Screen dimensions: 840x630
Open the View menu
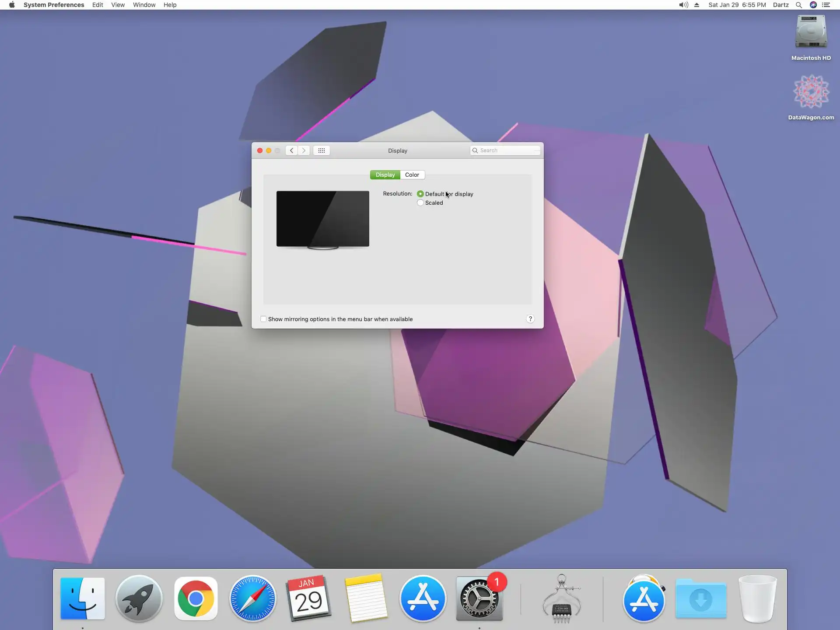[x=118, y=5]
